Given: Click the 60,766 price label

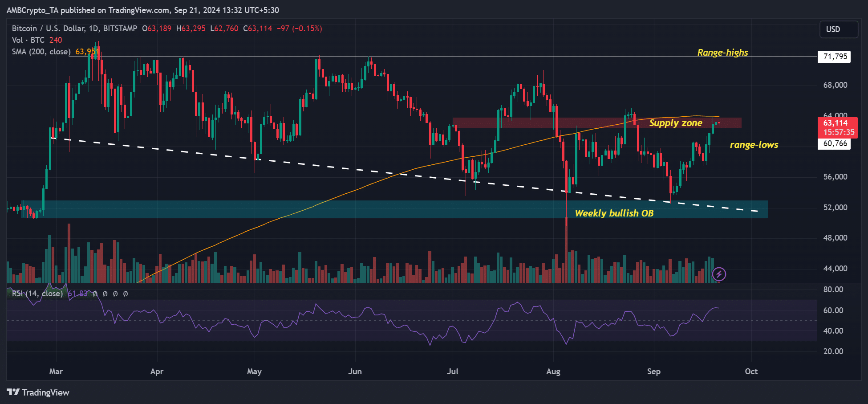Looking at the screenshot, I should [x=835, y=143].
